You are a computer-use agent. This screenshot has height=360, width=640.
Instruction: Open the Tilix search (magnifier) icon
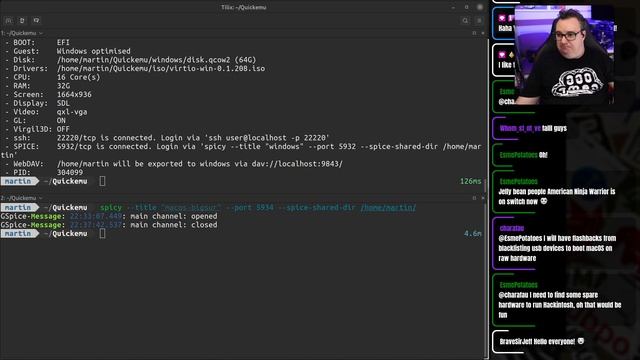[465, 20]
